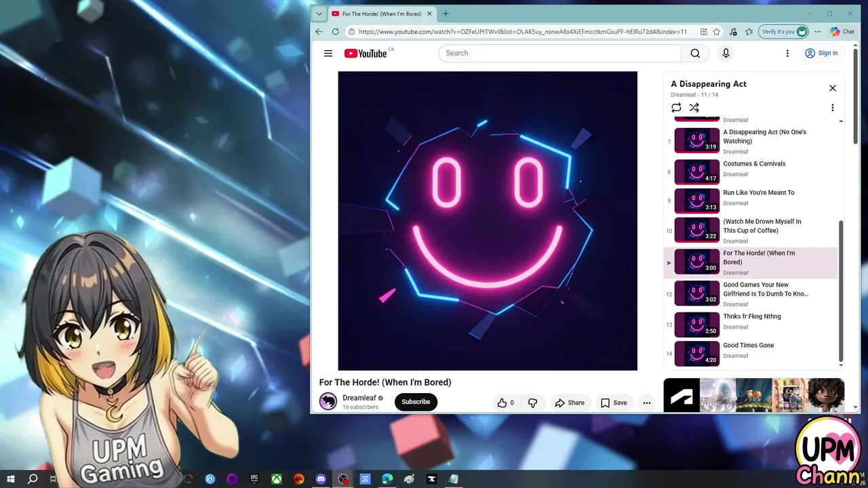Click the Autodesk ad thumbnail below playlist
This screenshot has height=488, width=868.
coord(681,395)
